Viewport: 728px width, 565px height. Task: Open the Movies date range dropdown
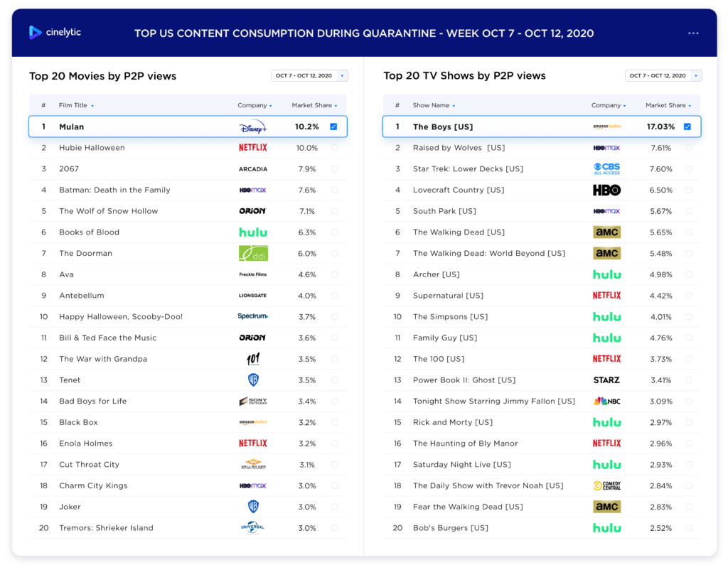tap(310, 75)
